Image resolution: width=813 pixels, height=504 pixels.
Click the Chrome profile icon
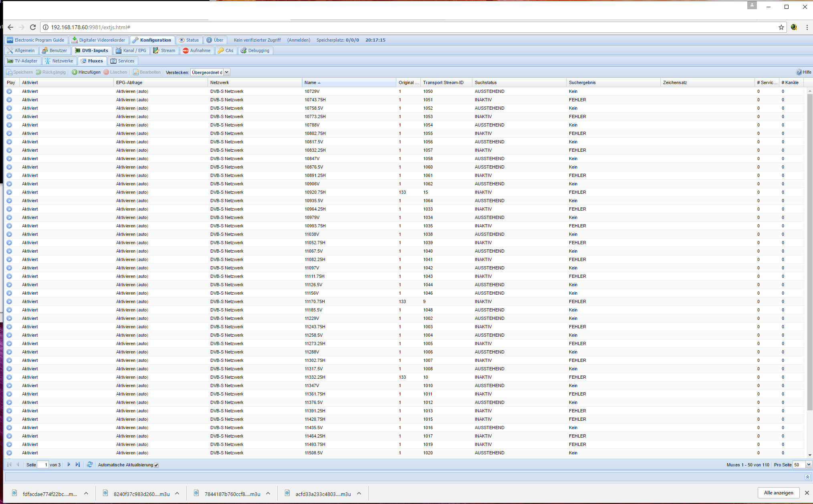[752, 5]
